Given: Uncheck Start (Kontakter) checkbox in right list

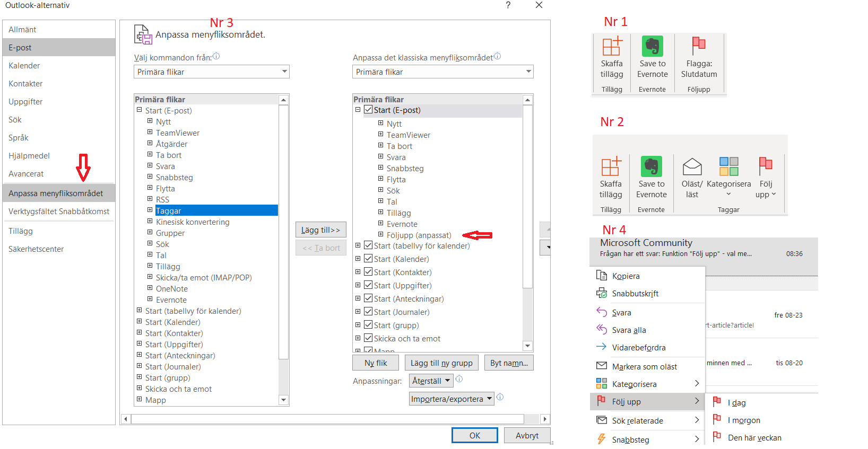Looking at the screenshot, I should tap(368, 272).
